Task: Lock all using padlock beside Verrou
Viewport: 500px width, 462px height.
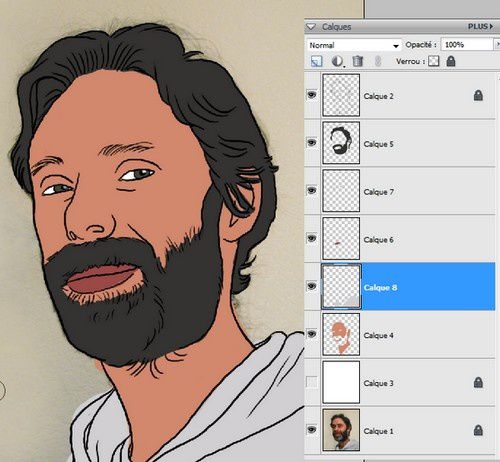Action: click(x=451, y=61)
